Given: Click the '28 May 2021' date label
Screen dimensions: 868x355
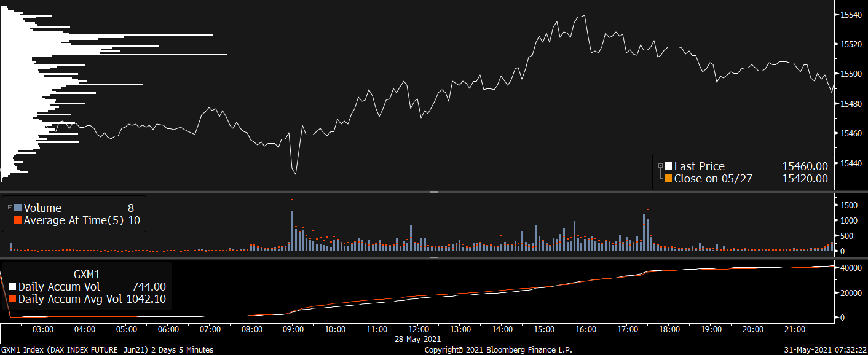Looking at the screenshot, I should [x=418, y=339].
